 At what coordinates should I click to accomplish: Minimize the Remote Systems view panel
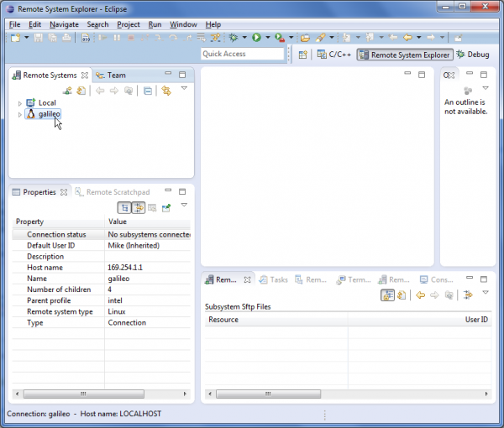168,73
